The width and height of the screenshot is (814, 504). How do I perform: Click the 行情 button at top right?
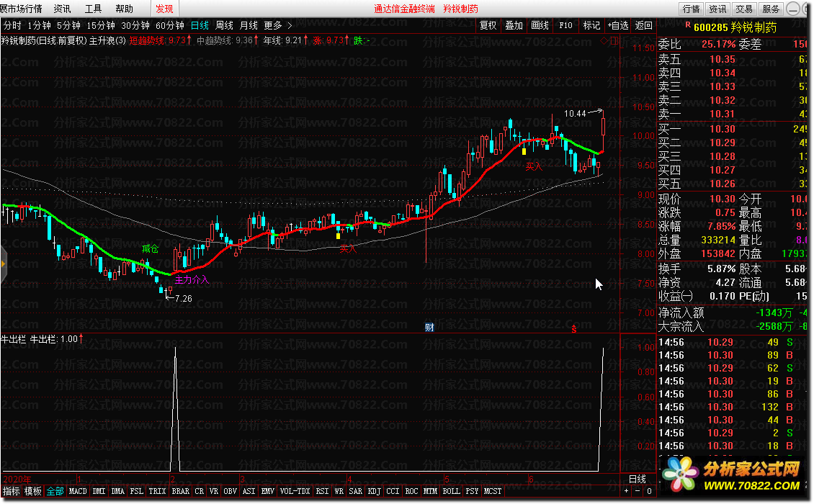(691, 9)
